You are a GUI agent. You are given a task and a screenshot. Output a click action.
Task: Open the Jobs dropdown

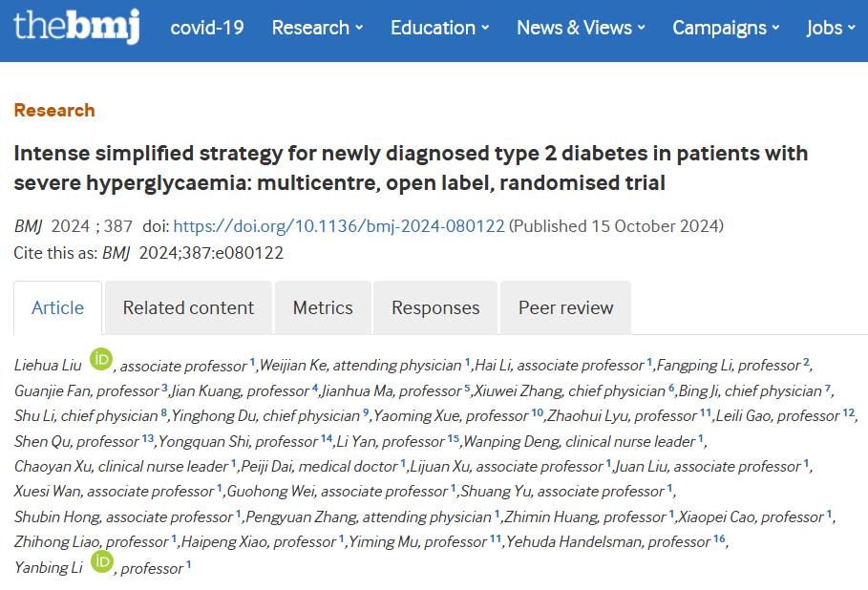point(831,28)
